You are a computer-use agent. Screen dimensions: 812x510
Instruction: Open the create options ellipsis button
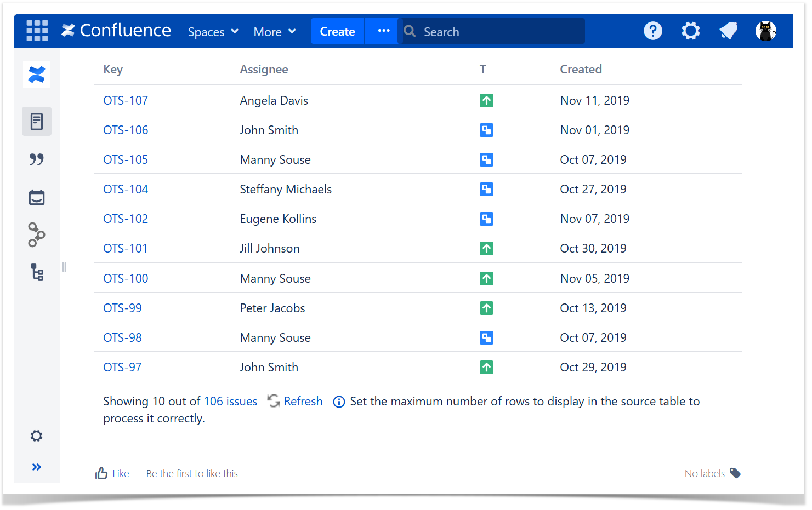click(383, 31)
